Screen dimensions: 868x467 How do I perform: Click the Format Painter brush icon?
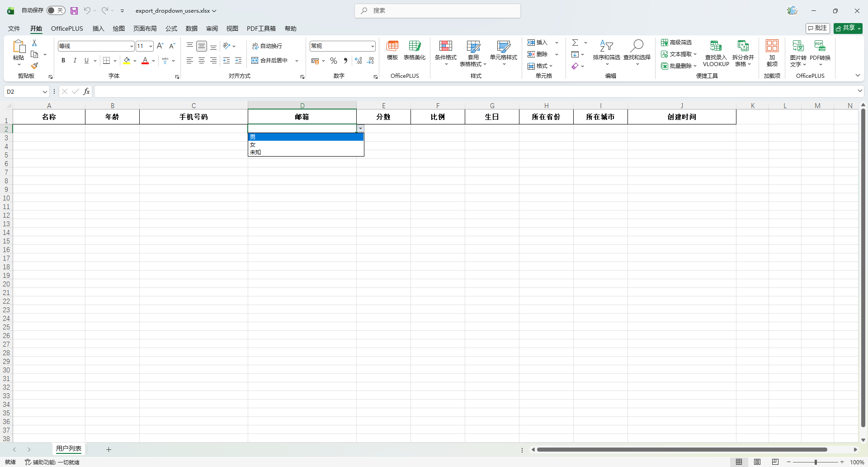tap(34, 66)
